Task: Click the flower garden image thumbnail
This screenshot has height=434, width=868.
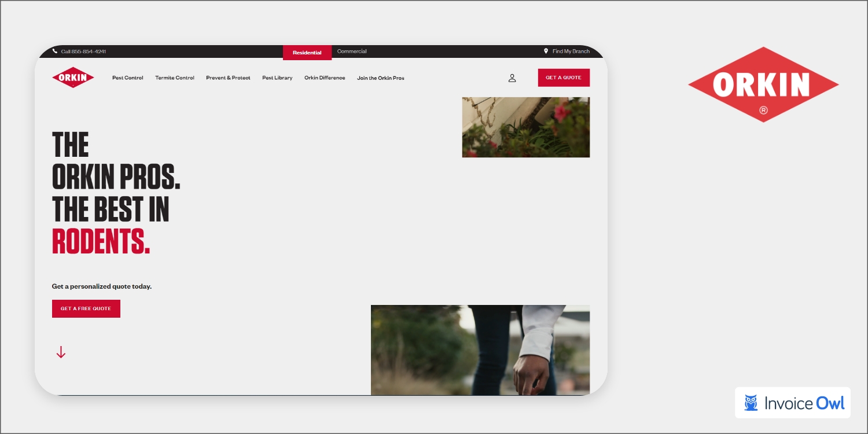Action: (525, 127)
